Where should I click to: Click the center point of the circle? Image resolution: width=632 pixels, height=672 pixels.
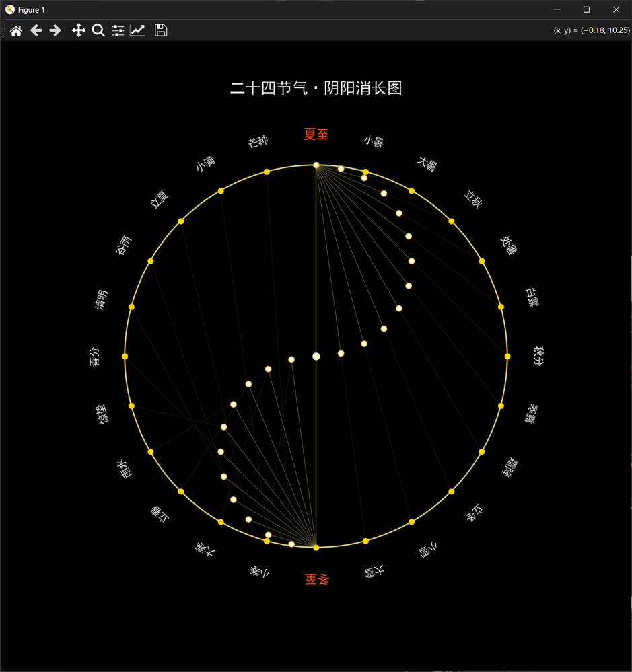coord(316,356)
